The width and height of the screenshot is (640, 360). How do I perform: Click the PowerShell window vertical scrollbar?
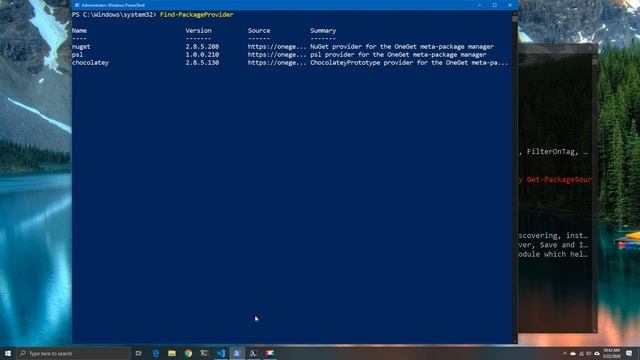pos(515,177)
